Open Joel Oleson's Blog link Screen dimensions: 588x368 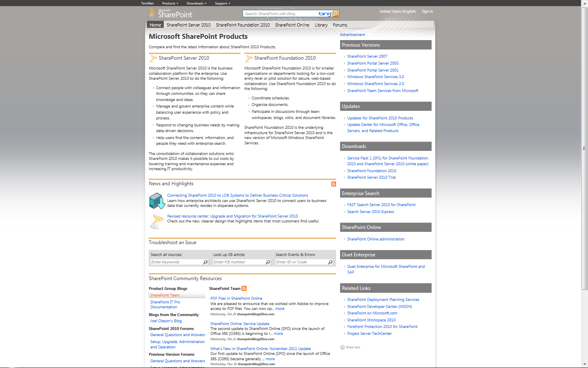pyautogui.click(x=166, y=321)
